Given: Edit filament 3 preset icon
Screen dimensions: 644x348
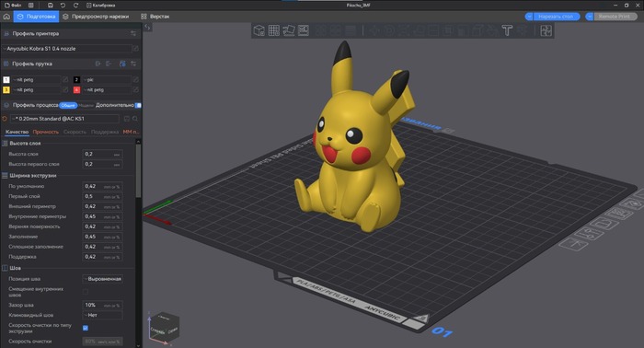Looking at the screenshot, I should pos(65,89).
